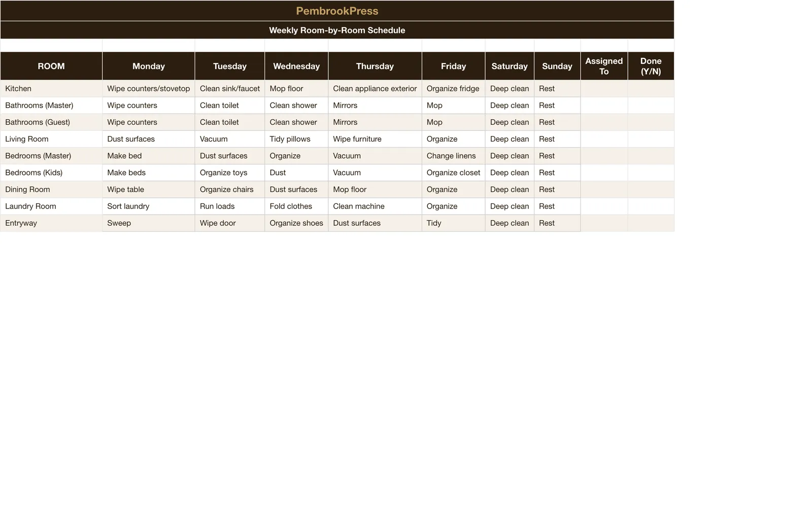
Task: Select Bathrooms (Master) Mirrors cell
Action: (x=375, y=105)
